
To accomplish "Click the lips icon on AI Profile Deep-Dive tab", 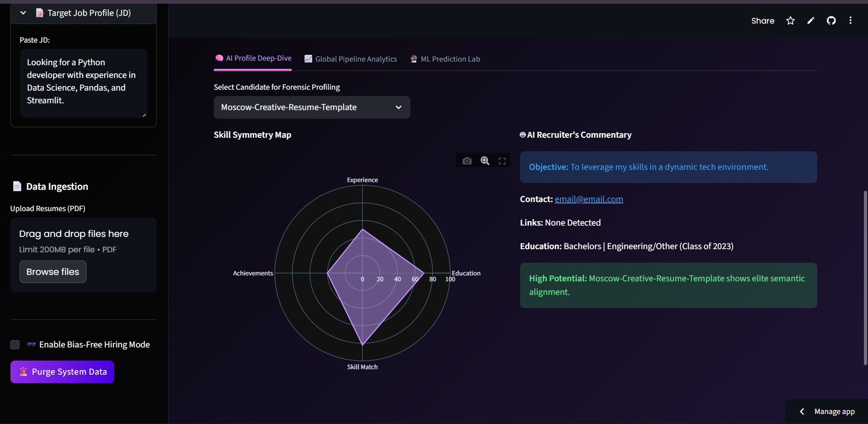I will point(219,58).
